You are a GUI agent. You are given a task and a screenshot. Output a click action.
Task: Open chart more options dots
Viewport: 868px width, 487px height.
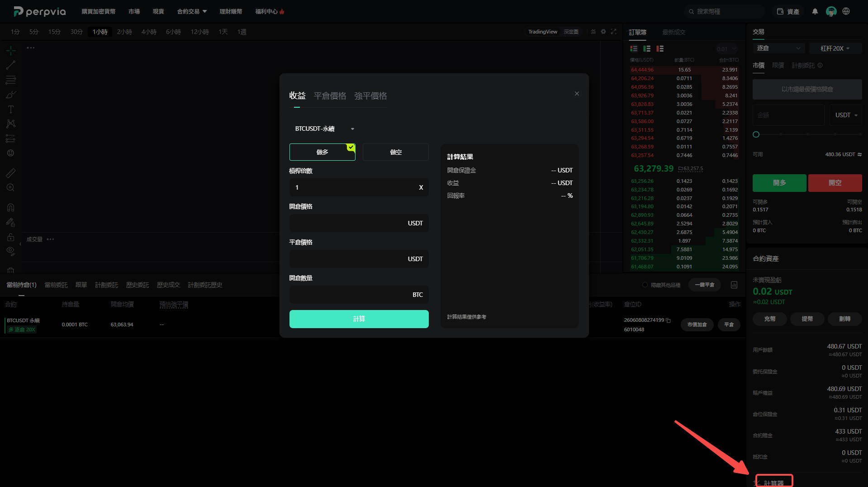click(x=30, y=48)
